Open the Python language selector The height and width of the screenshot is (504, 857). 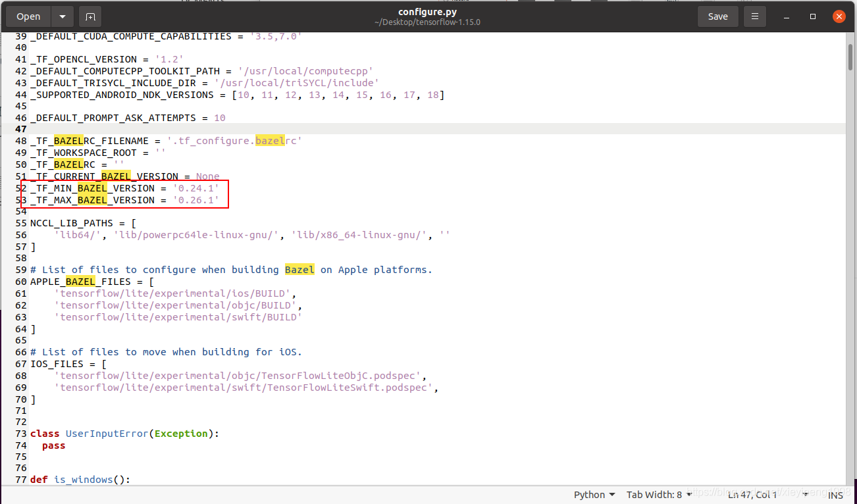coord(594,495)
